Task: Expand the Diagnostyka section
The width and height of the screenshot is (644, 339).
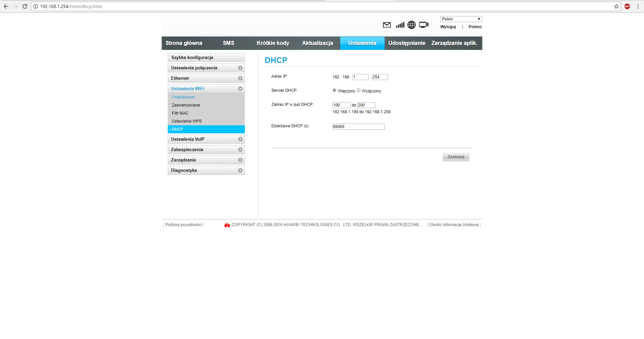Action: click(x=206, y=171)
